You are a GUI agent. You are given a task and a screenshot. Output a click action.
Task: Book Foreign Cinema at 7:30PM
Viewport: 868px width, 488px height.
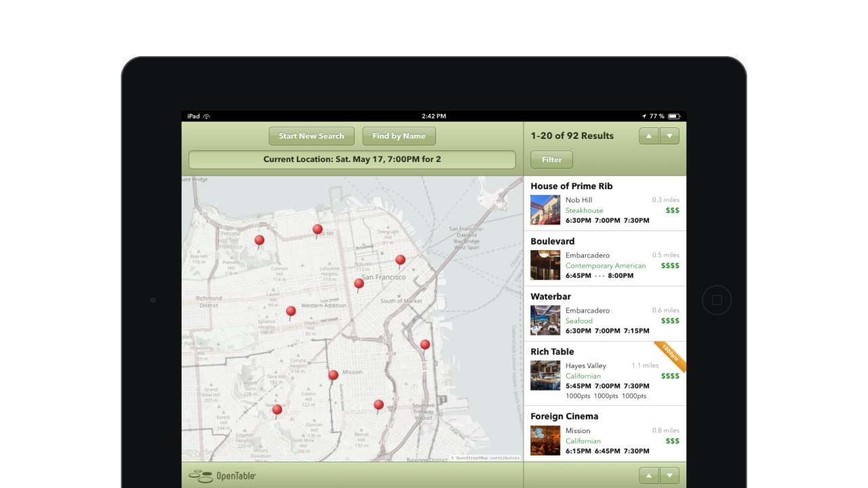(637, 451)
